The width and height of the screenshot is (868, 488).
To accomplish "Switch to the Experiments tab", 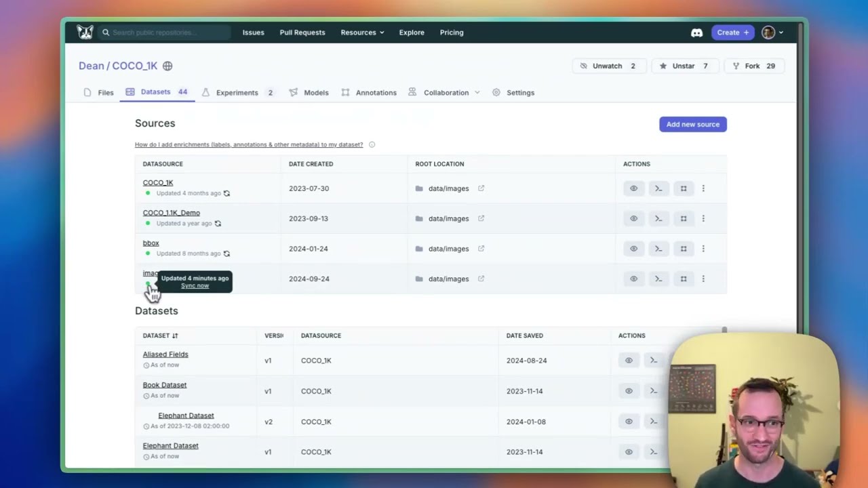I will coord(237,93).
